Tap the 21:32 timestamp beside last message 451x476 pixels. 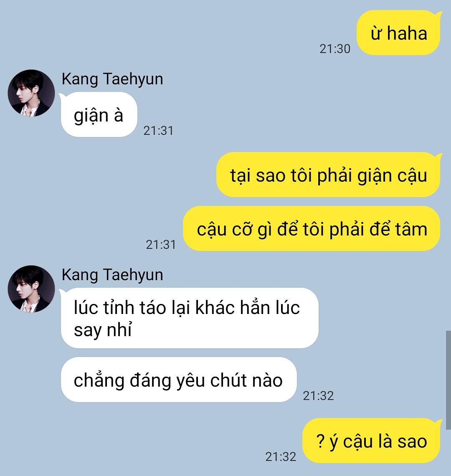pyautogui.click(x=281, y=457)
